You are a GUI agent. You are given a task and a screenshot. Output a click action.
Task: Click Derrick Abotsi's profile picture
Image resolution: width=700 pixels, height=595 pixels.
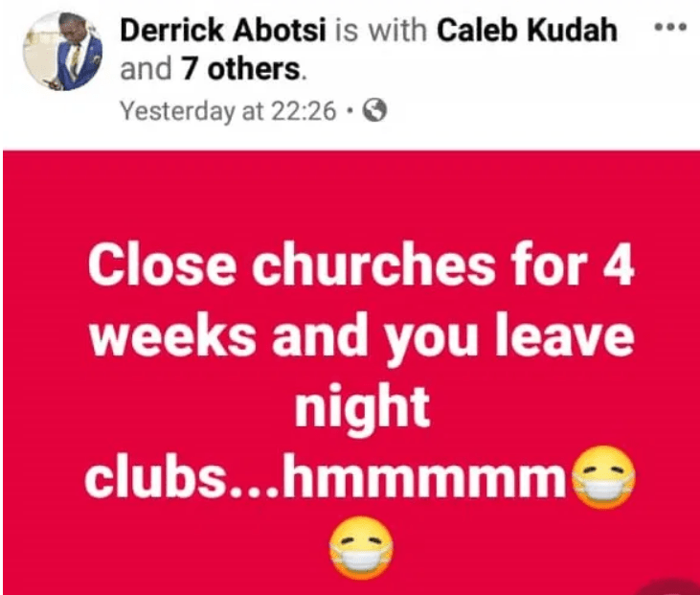[63, 52]
